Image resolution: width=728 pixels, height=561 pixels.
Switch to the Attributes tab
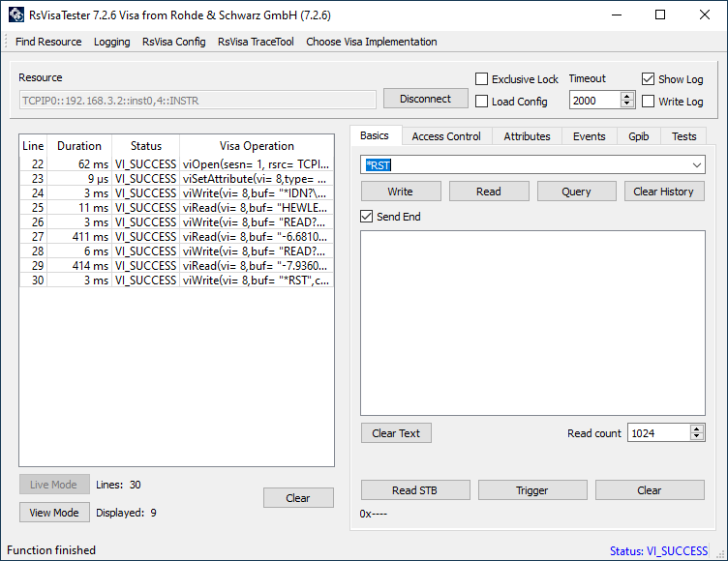[527, 136]
